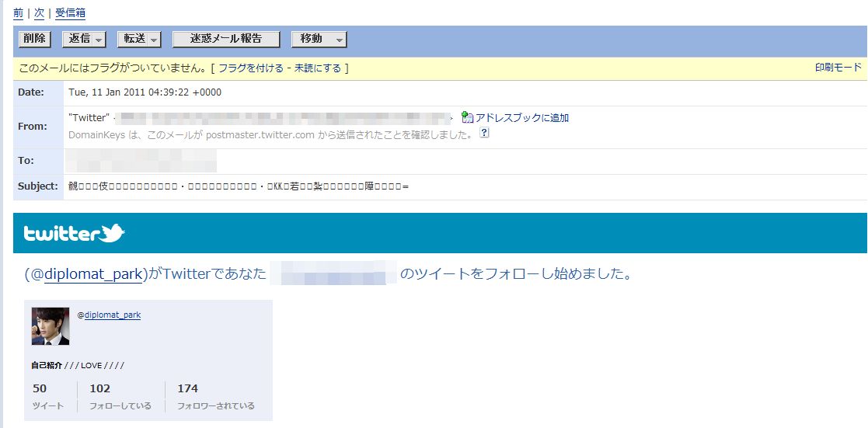Expand the 転送 dropdown arrow

[154, 40]
